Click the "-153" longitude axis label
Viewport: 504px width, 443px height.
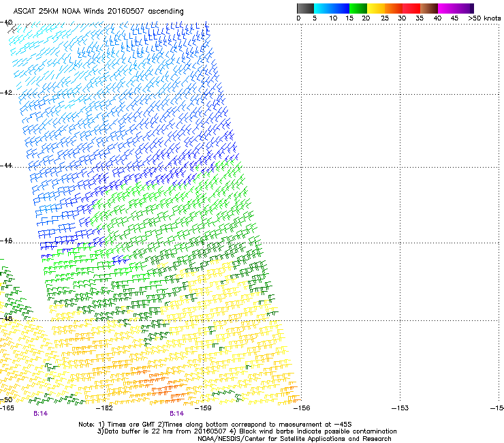pyautogui.click(x=400, y=408)
